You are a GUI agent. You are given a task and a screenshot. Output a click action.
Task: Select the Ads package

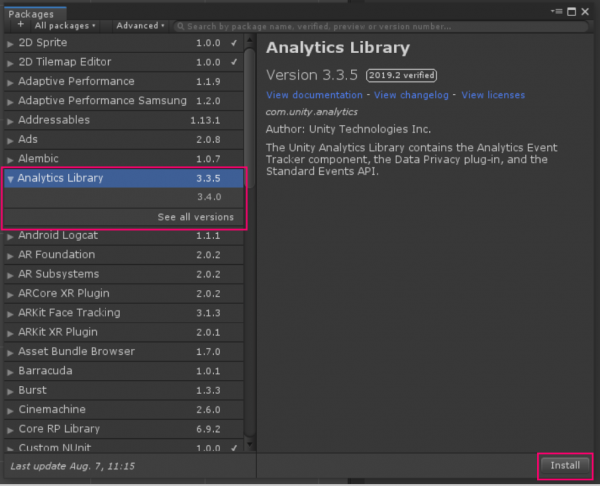pos(124,139)
